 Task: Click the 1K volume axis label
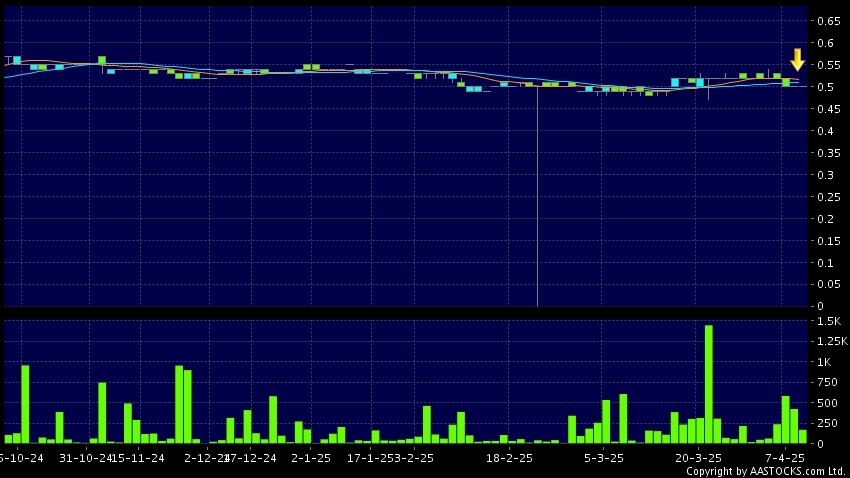pyautogui.click(x=824, y=362)
